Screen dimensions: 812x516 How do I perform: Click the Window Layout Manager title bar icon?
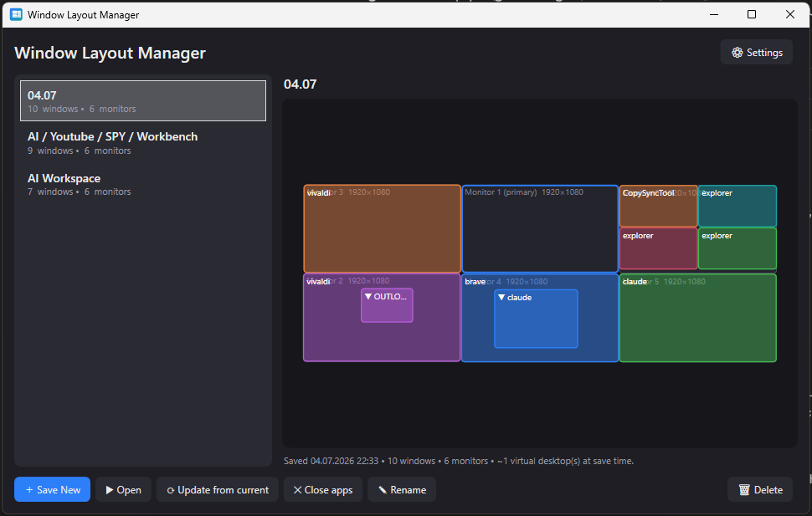[16, 14]
